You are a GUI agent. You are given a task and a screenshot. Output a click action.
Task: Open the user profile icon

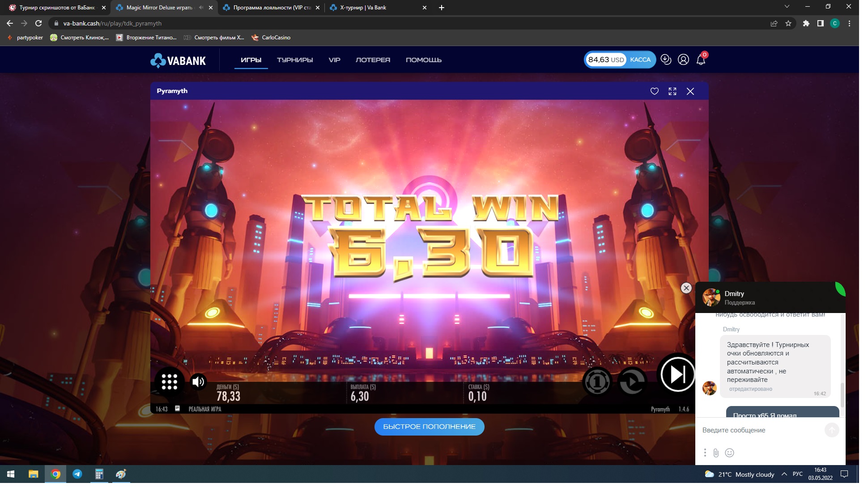[683, 59]
